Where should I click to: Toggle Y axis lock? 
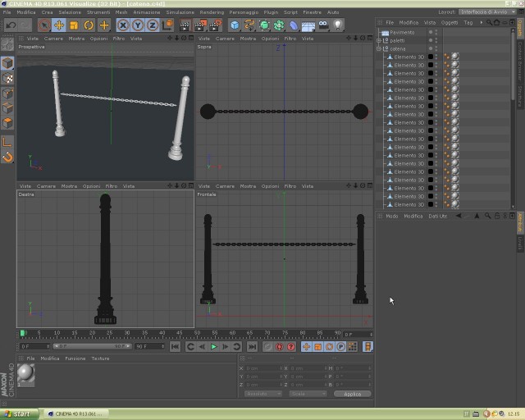tap(138, 25)
